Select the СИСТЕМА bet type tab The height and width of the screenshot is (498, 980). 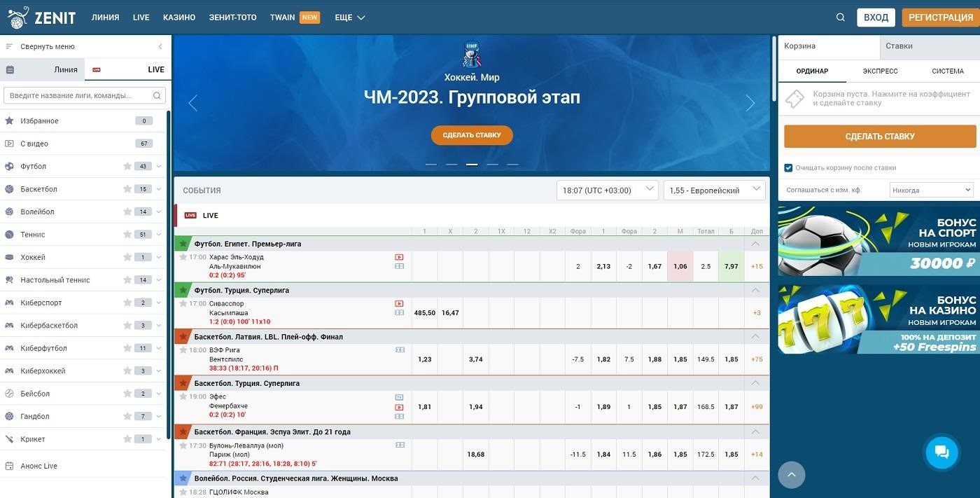click(x=948, y=71)
